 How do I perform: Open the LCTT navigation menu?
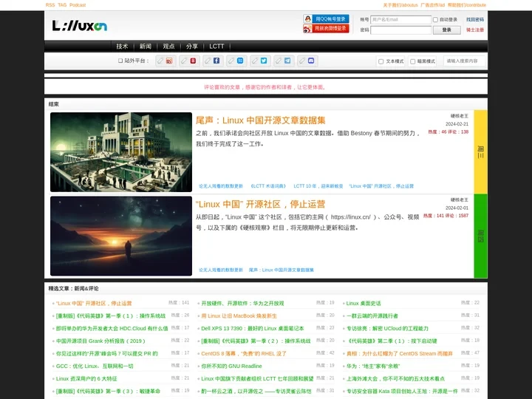(216, 46)
